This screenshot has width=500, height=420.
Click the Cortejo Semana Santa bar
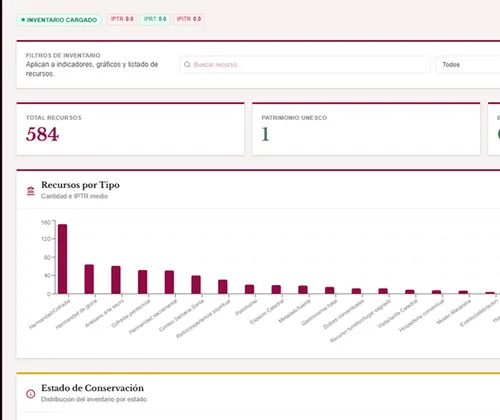click(196, 285)
